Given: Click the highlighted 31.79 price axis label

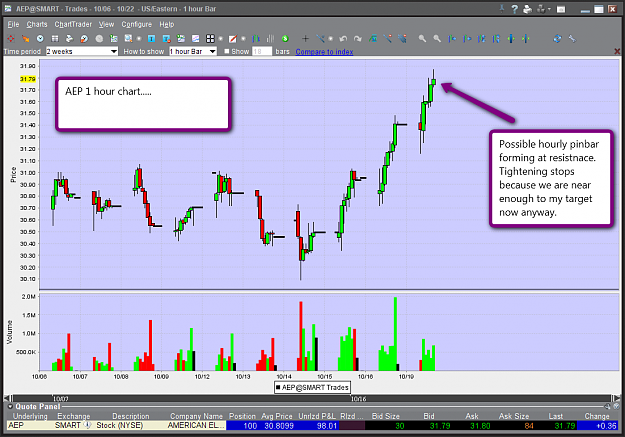Looking at the screenshot, I should coord(28,79).
